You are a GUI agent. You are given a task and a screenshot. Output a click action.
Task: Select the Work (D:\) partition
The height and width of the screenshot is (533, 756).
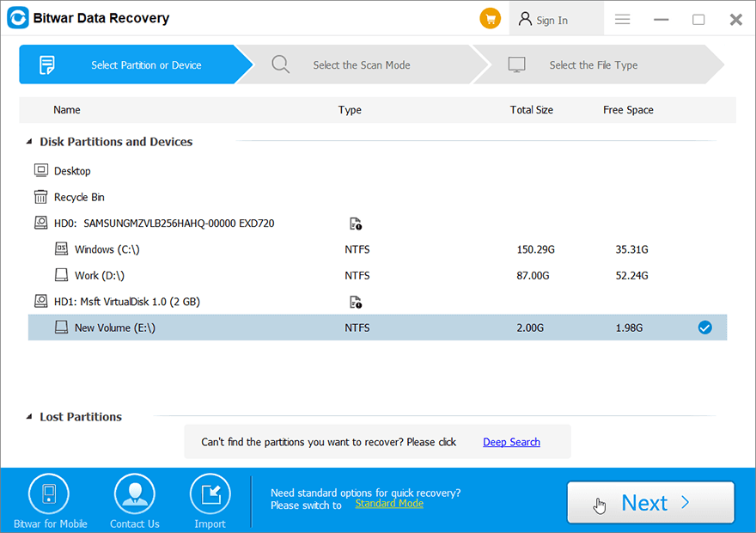(99, 276)
